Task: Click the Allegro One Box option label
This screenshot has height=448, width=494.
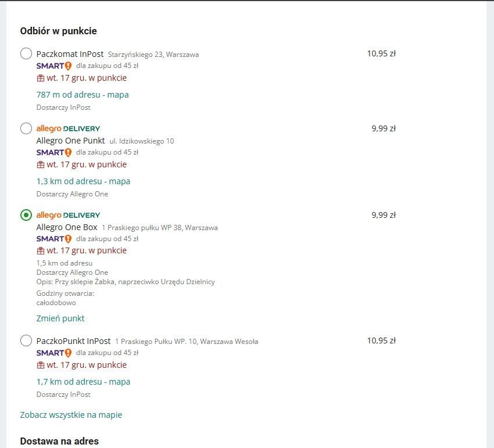Action: [x=67, y=227]
